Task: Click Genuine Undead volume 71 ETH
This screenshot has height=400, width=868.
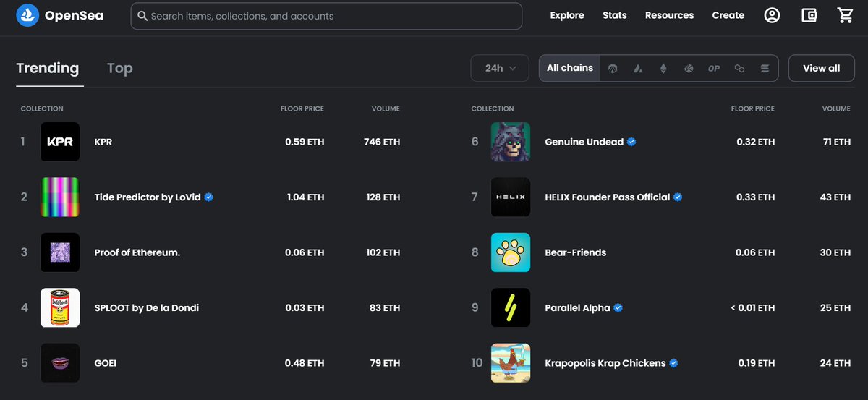Action: pos(836,142)
